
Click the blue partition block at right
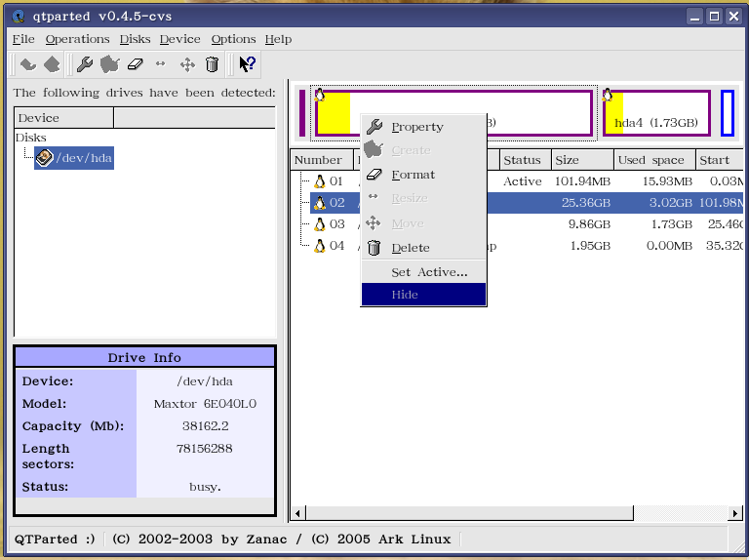(728, 113)
